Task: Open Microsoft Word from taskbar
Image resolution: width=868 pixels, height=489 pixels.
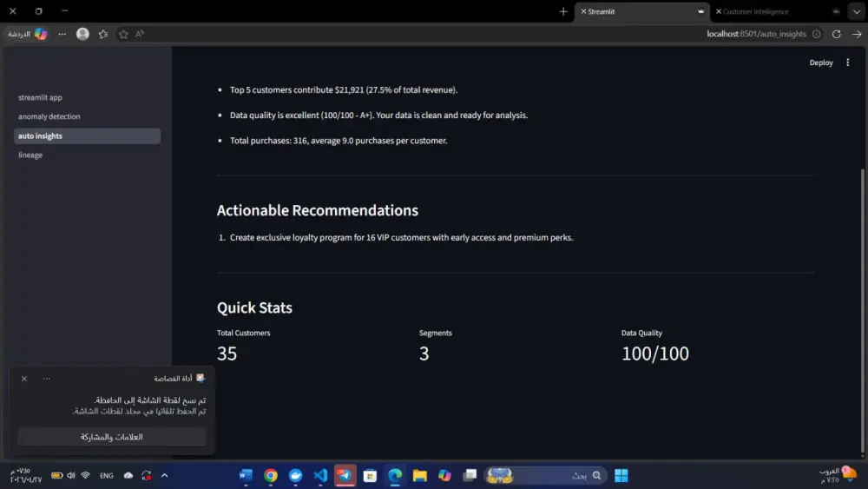Action: pyautogui.click(x=246, y=476)
